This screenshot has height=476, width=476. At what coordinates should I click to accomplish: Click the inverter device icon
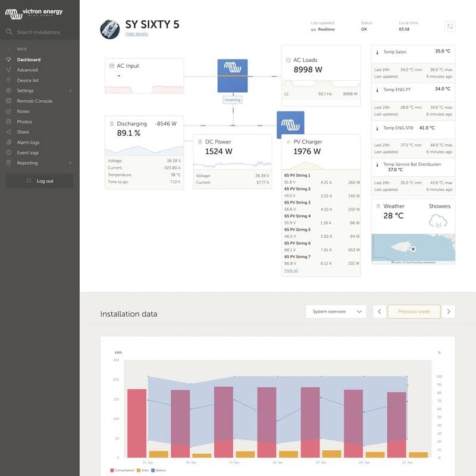click(232, 75)
